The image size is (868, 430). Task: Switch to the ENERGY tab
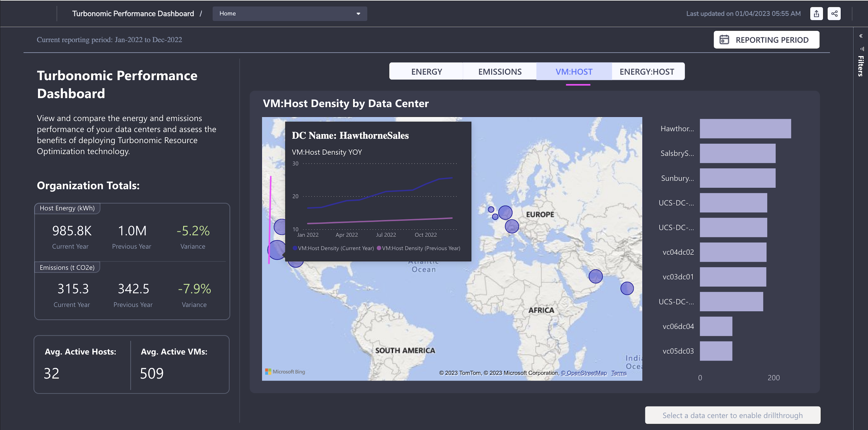(x=426, y=71)
